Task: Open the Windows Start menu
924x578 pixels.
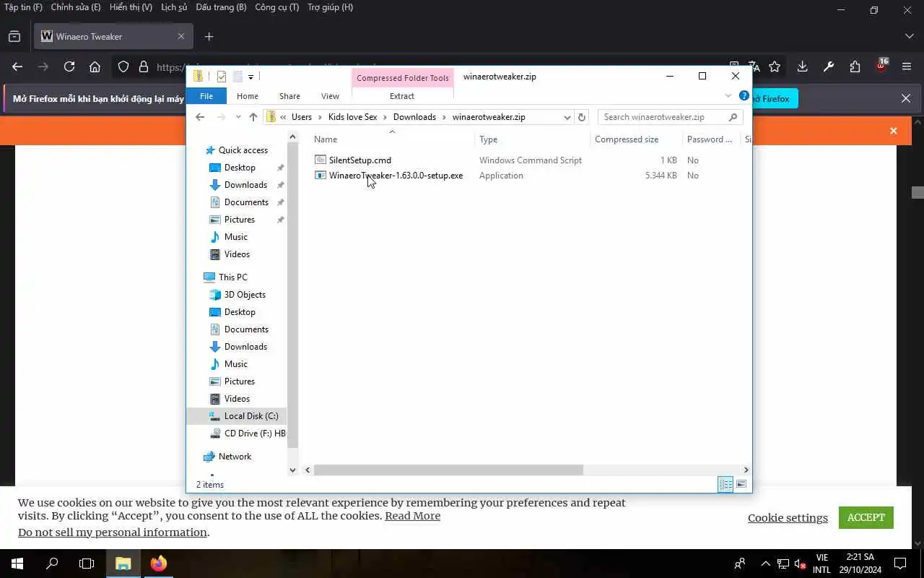Action: [17, 564]
